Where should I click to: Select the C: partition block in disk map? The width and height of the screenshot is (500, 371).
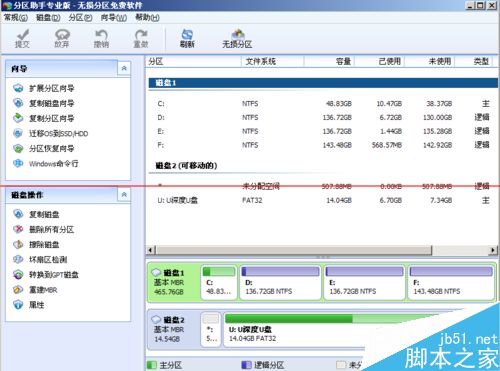point(219,282)
